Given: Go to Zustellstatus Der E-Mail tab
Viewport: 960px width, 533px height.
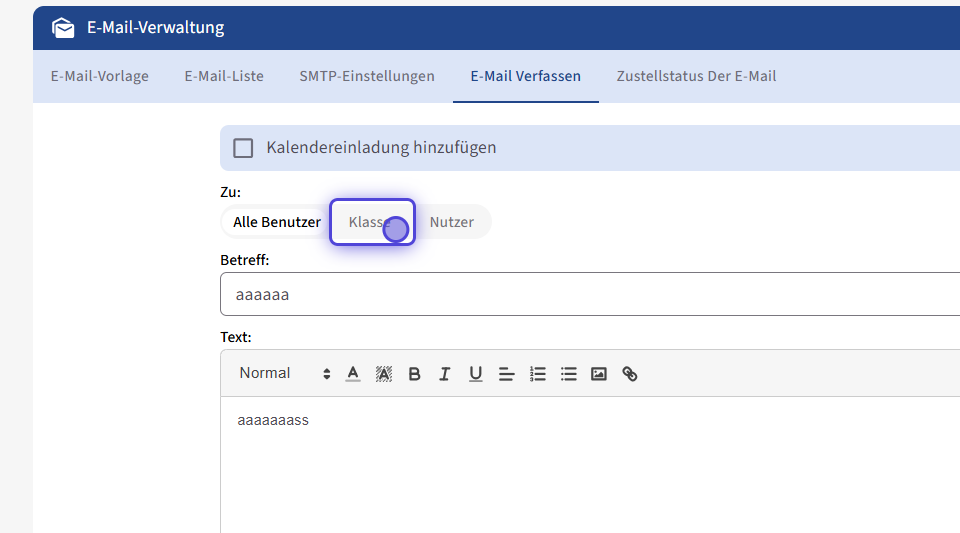Looking at the screenshot, I should pyautogui.click(x=696, y=76).
